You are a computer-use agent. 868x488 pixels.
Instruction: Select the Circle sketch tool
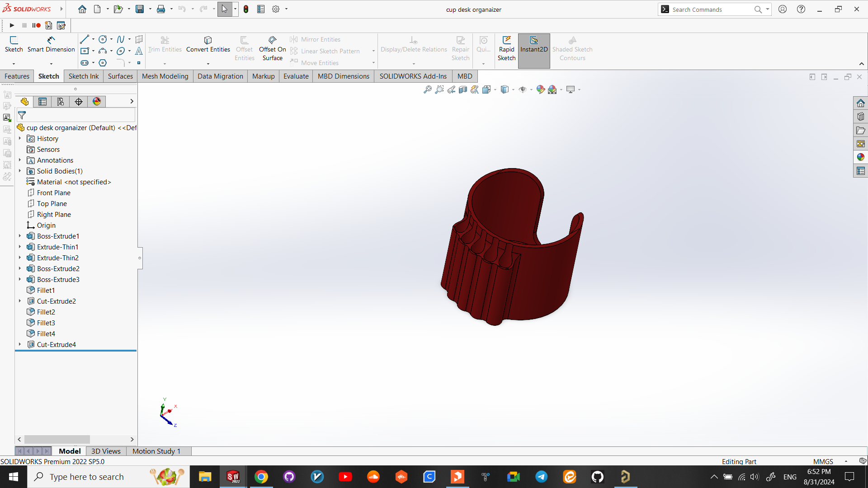(x=103, y=39)
